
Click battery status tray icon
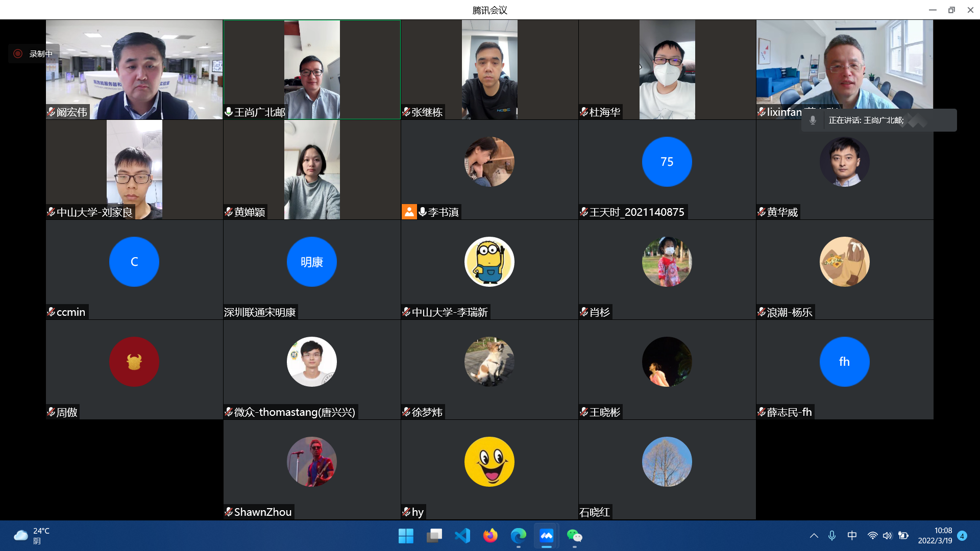pyautogui.click(x=903, y=536)
